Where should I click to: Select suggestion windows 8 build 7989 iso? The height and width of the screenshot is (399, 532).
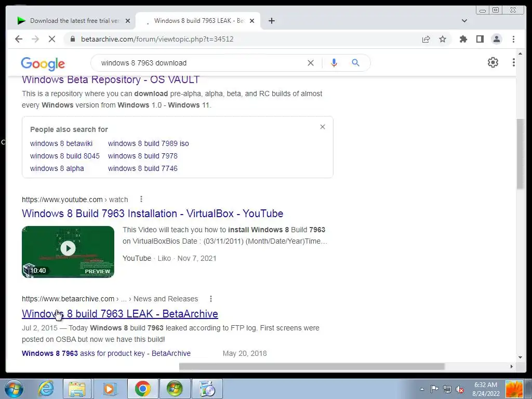tap(148, 143)
